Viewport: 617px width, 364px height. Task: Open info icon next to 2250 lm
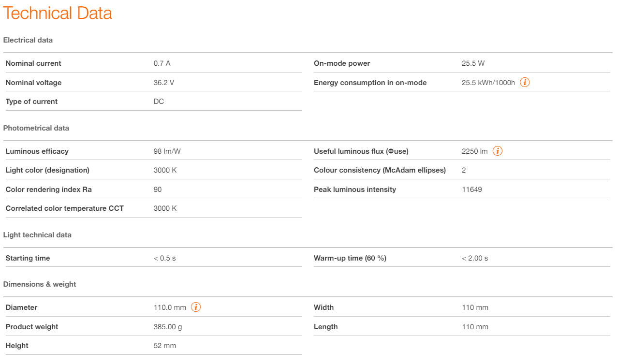[x=498, y=151]
